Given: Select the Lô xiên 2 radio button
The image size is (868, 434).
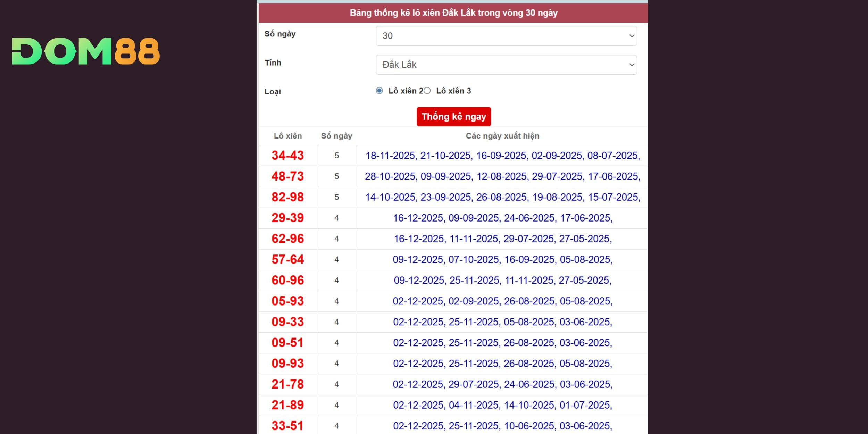Looking at the screenshot, I should pos(379,91).
